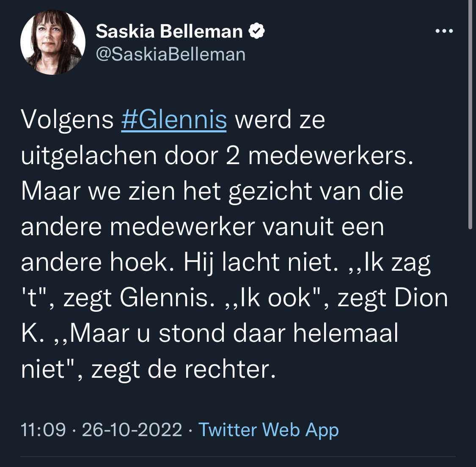This screenshot has width=476, height=467.
Task: Click the closing words 'zegt de rechter.'
Action: click(x=184, y=370)
